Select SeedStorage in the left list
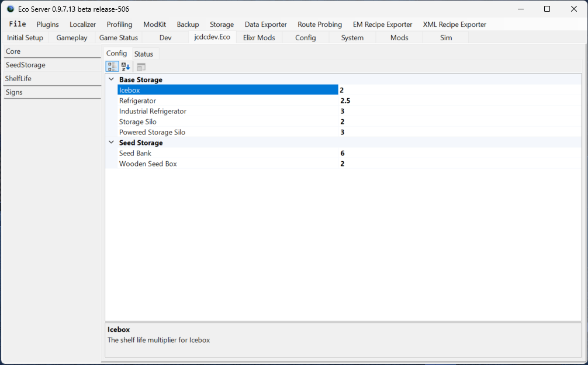 pyautogui.click(x=53, y=65)
